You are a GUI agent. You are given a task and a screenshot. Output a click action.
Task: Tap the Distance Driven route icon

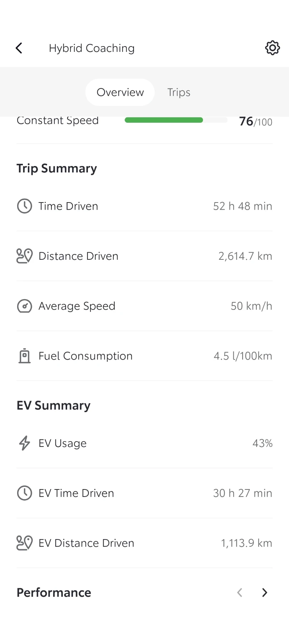coord(25,256)
